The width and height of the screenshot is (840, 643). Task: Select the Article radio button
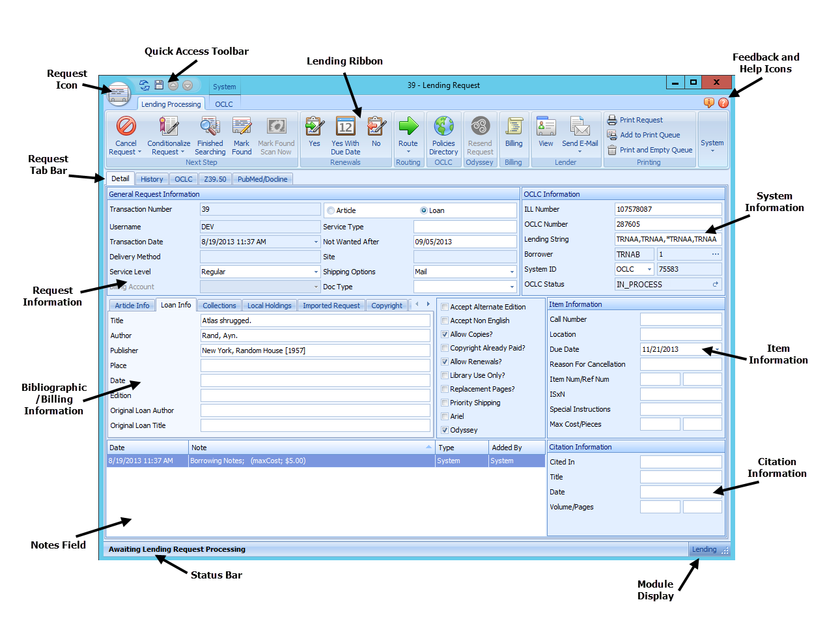[332, 210]
